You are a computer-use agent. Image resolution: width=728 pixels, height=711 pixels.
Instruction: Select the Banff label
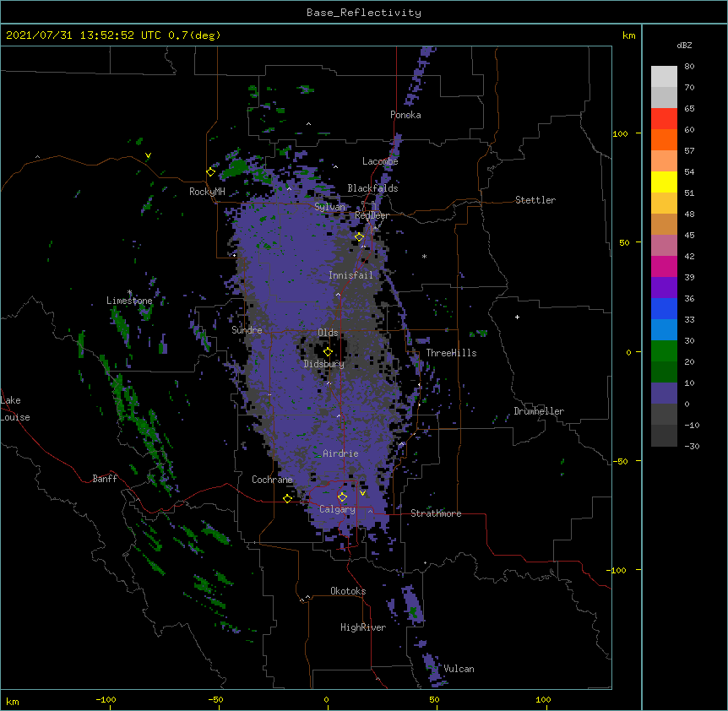[105, 479]
